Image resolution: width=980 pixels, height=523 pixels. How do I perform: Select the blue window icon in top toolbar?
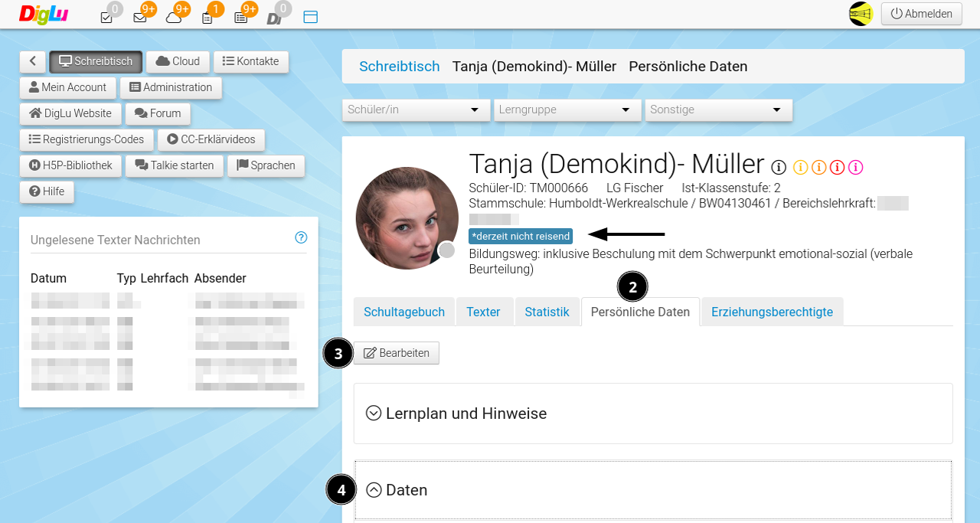310,15
